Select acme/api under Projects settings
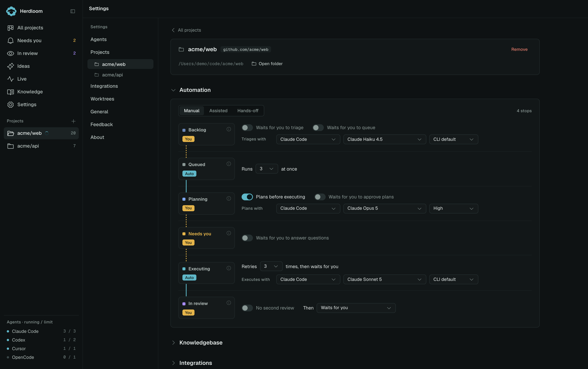Image resolution: width=588 pixels, height=369 pixels. pyautogui.click(x=120, y=75)
